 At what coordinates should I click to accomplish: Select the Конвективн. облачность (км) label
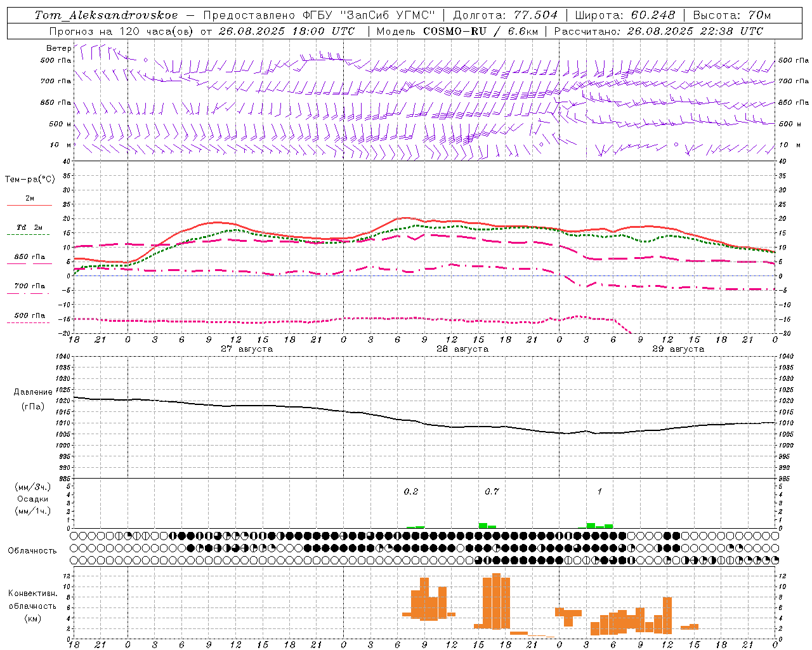point(32,606)
